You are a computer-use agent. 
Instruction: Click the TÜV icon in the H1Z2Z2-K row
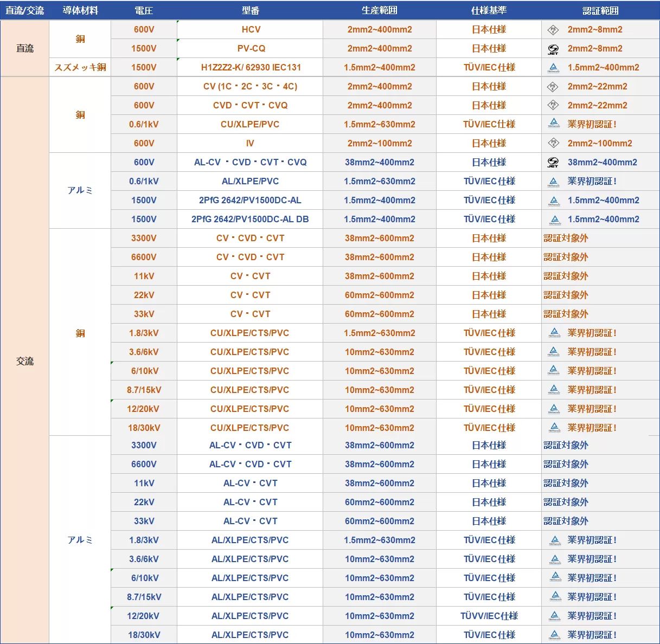point(553,68)
